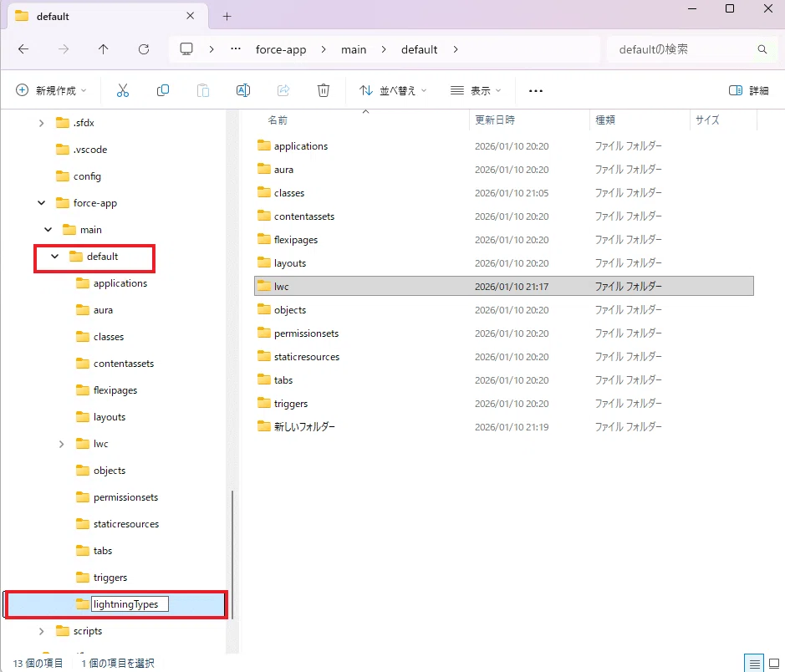Select staticresources in the navigation tree
785x672 pixels.
125,524
